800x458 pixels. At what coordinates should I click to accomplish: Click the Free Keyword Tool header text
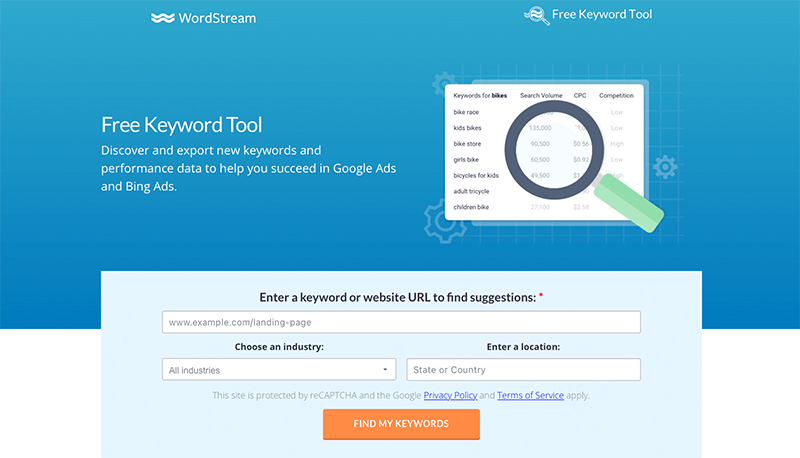602,14
